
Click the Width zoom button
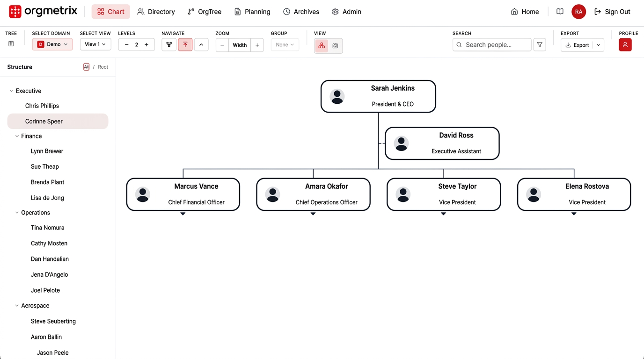(x=240, y=45)
